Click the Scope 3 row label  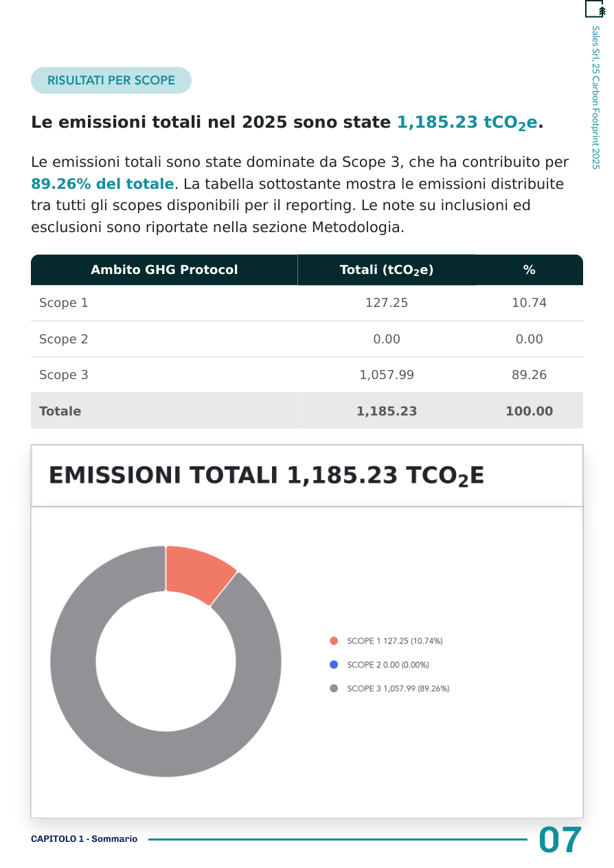click(63, 375)
